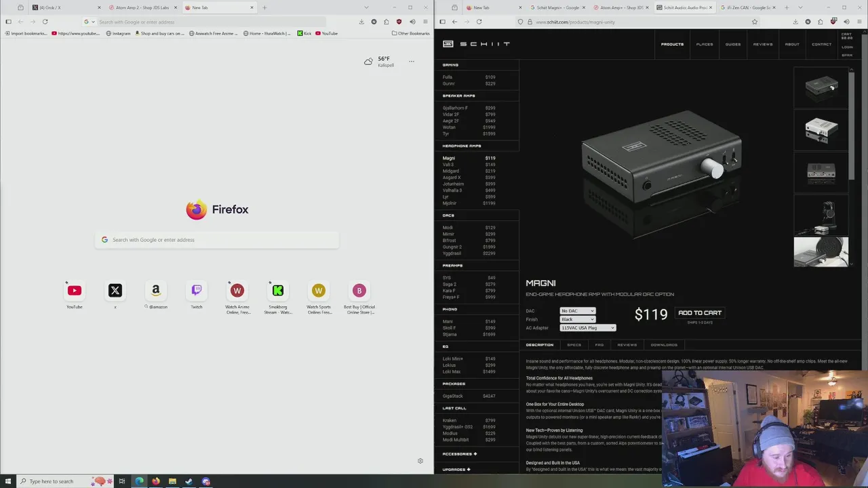Open the Downloads tab on product page

(x=664, y=345)
